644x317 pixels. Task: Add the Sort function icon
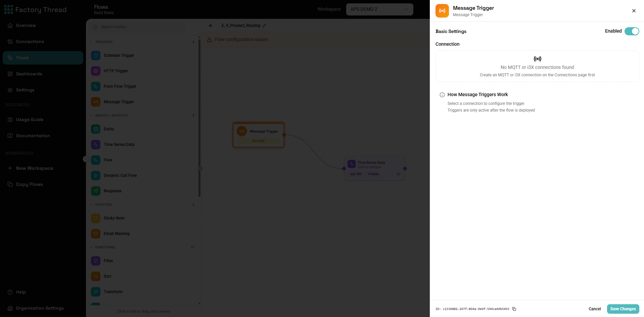[96, 276]
